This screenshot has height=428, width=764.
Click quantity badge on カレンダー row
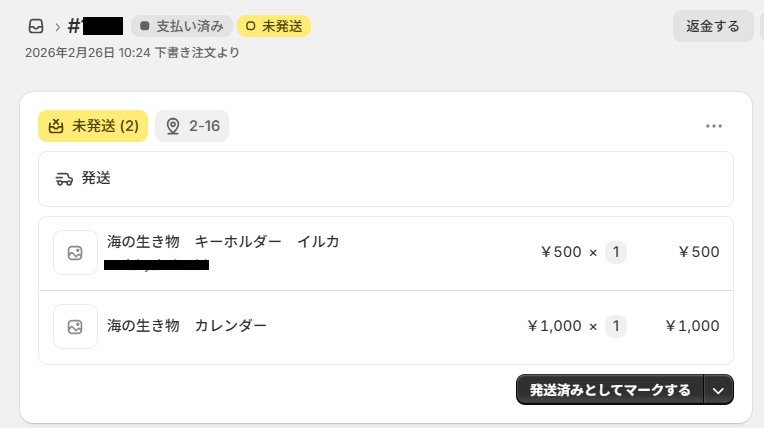tap(616, 326)
